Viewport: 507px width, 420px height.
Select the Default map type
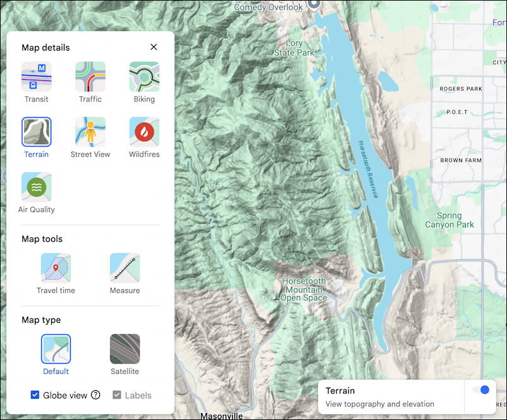click(56, 349)
